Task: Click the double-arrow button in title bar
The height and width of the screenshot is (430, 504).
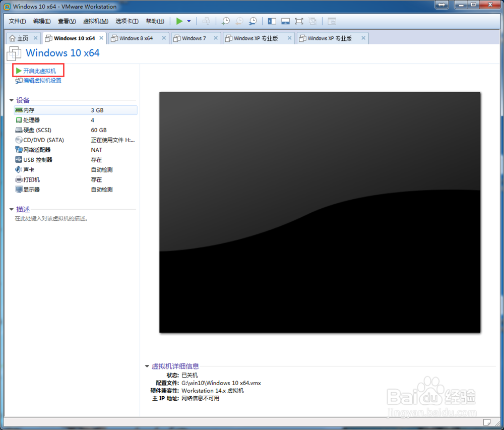Action: click(x=442, y=5)
